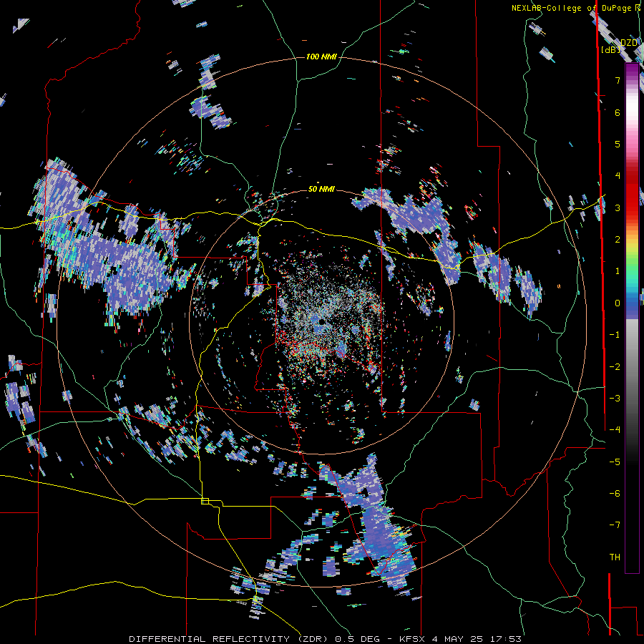Image resolution: width=644 pixels, height=644 pixels.
Task: Click the -6 value on the dB scale
Action: pyautogui.click(x=615, y=494)
